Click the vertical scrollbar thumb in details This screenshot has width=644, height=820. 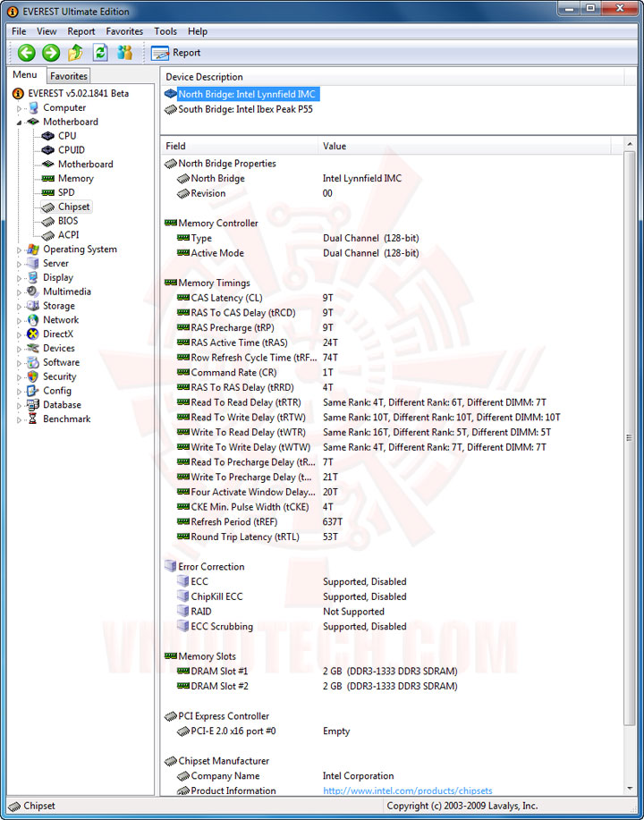[x=630, y=437]
